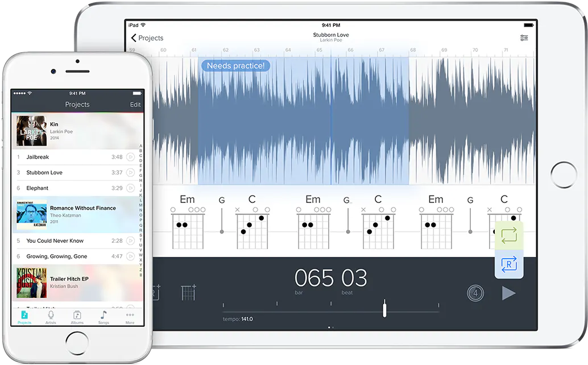This screenshot has height=365, width=588.
Task: Start playback with the play triangle
Action: tap(508, 293)
